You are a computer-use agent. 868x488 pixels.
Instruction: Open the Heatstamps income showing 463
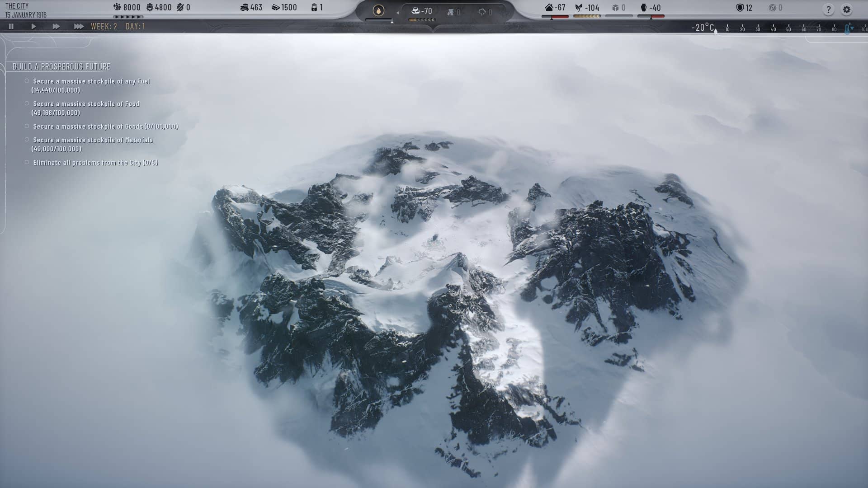[x=251, y=7]
